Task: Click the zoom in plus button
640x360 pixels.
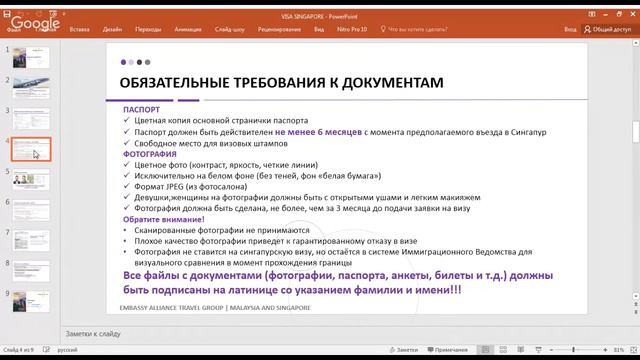Action: click(x=605, y=350)
